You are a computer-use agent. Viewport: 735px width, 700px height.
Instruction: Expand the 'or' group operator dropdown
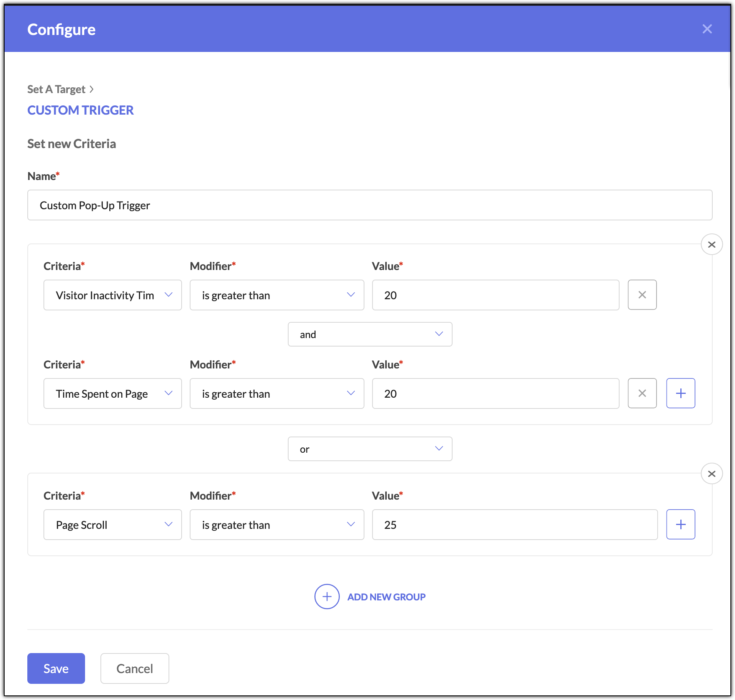point(370,449)
